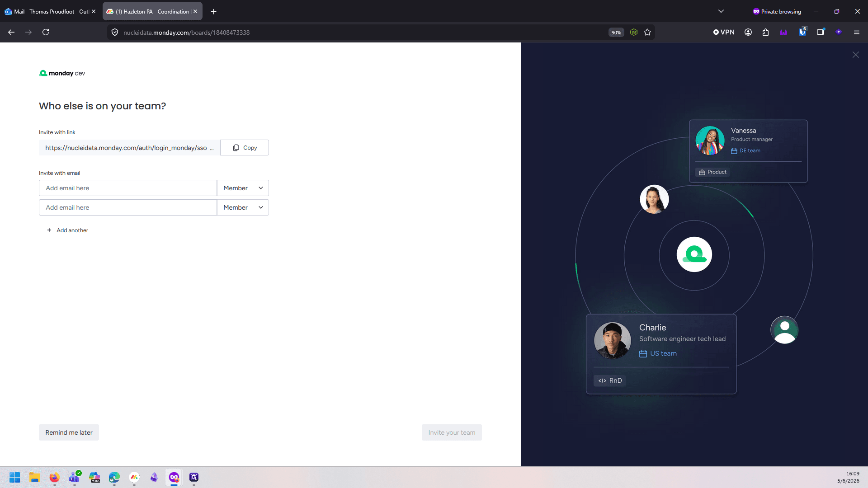Click Invite your team button

point(452,432)
